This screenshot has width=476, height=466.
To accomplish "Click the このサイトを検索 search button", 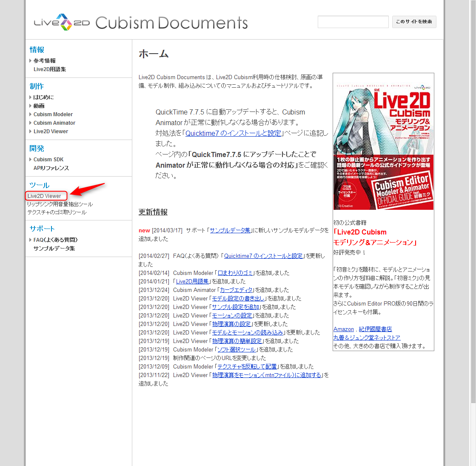I will (414, 22).
